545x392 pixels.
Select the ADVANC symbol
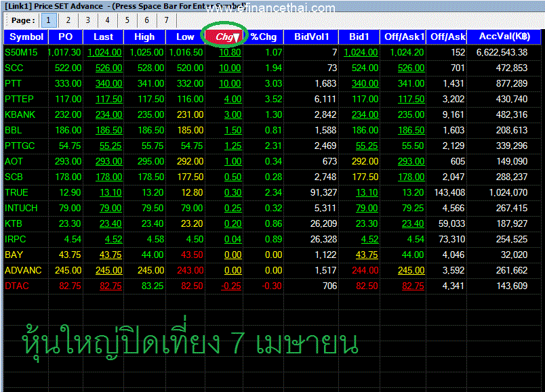23,271
